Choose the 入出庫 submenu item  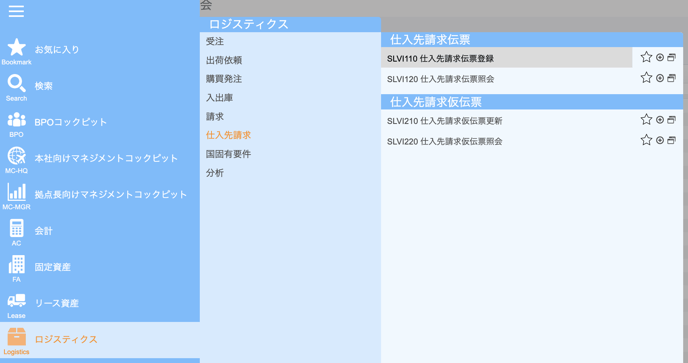(219, 98)
